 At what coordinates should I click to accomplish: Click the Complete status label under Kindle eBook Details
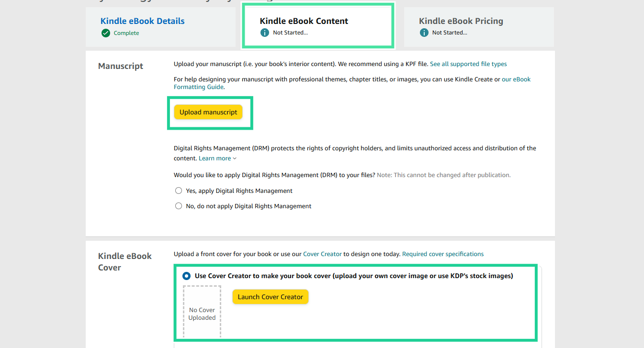125,33
